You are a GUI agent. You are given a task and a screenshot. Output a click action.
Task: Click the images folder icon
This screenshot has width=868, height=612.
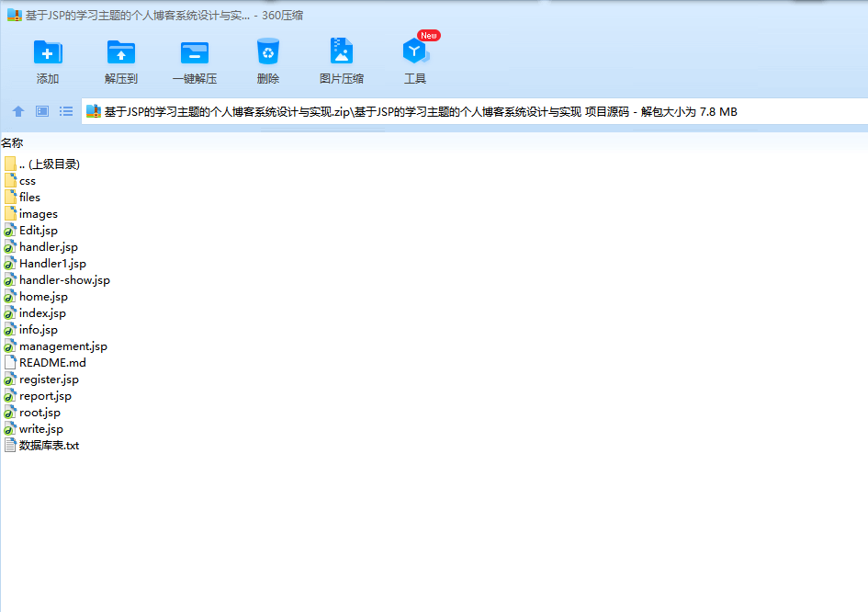tap(10, 213)
